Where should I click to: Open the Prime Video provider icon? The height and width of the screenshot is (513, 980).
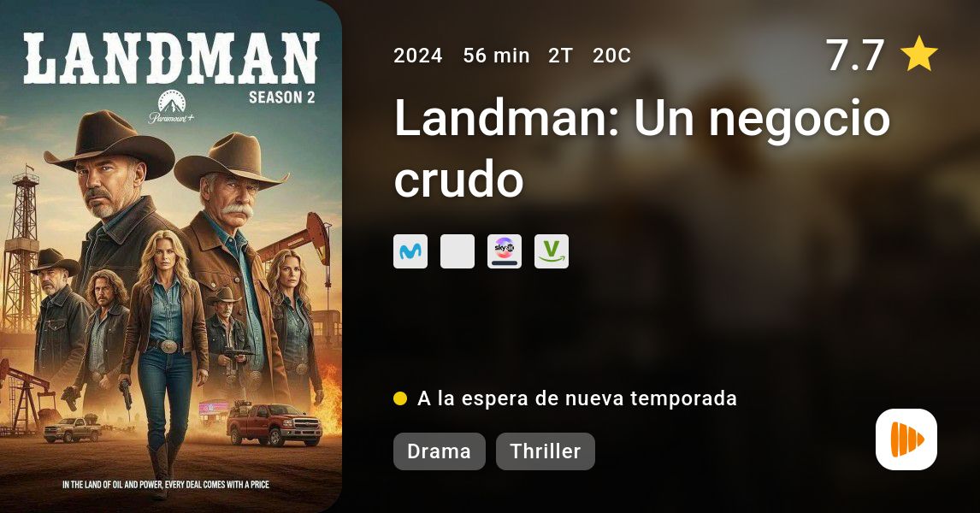click(552, 251)
